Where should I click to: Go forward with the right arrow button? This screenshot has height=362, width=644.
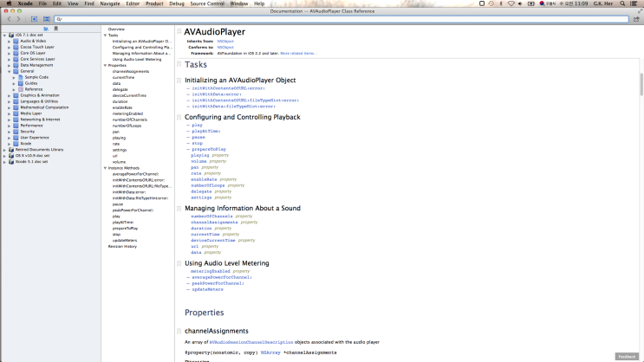[x=18, y=19]
